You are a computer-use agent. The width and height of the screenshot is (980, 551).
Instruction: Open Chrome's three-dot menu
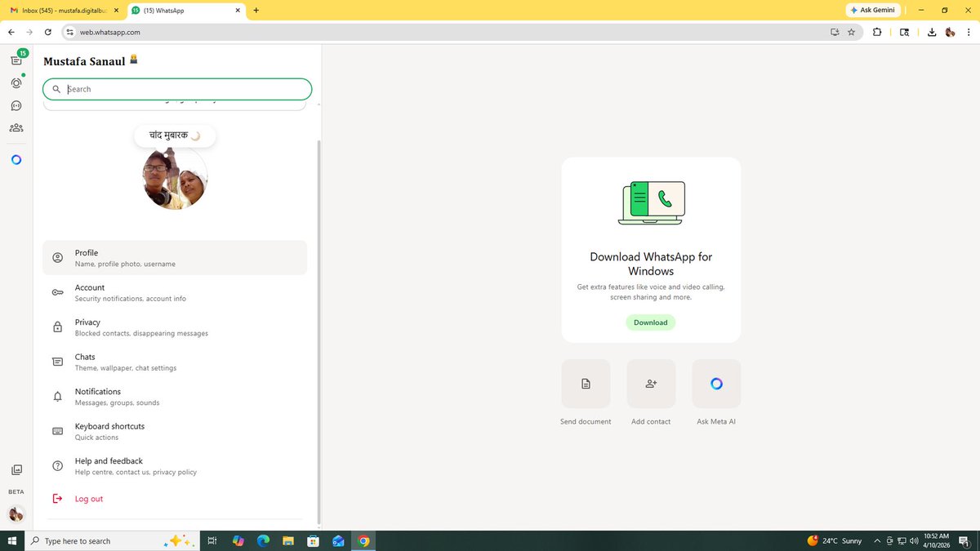point(969,32)
